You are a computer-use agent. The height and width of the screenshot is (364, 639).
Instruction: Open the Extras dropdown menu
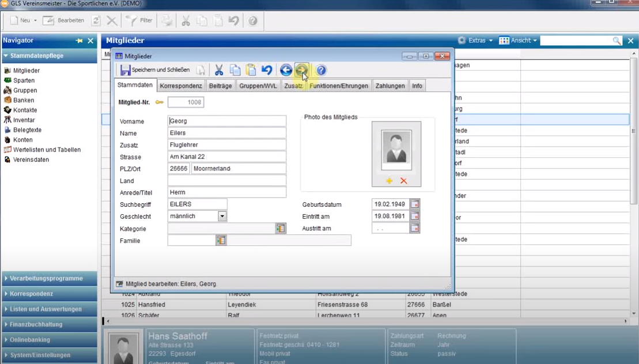pos(475,40)
